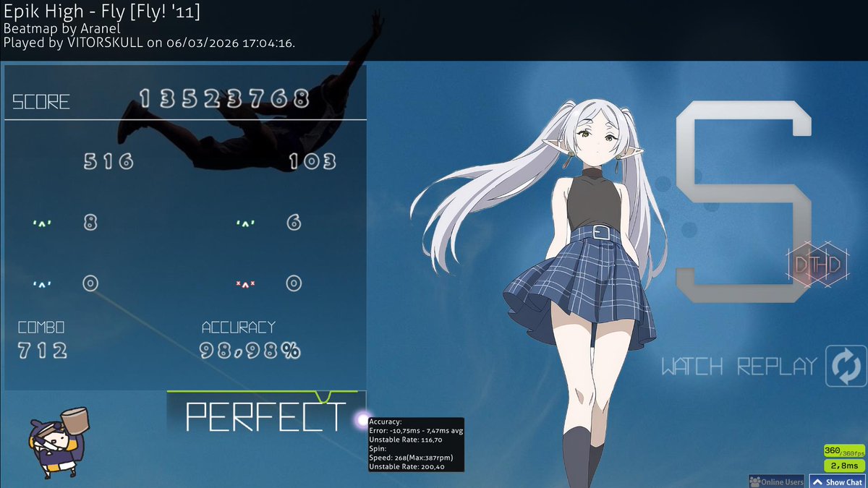Click the blue hit icon in bottom-left row

pos(43,283)
